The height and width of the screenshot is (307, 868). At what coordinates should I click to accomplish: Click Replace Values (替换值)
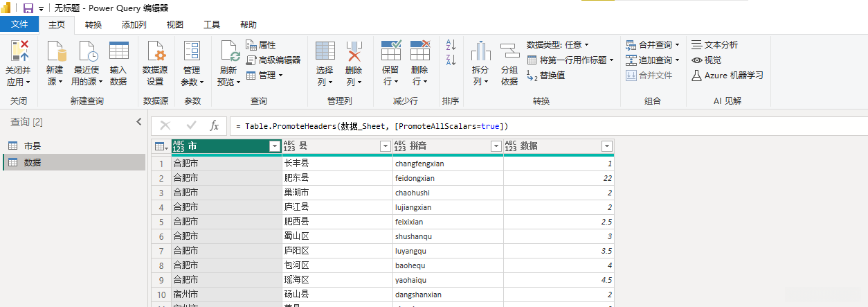coord(546,76)
